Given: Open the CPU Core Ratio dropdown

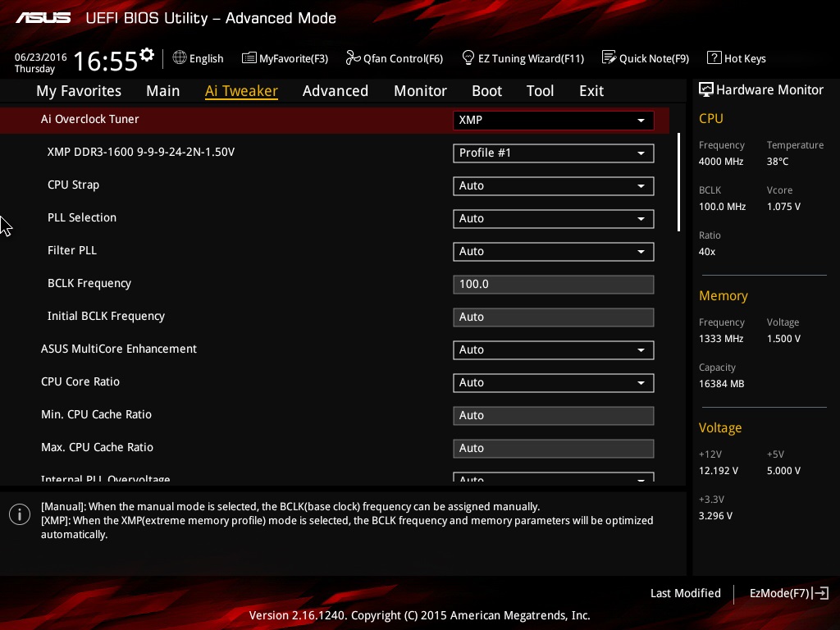Looking at the screenshot, I should tap(554, 383).
